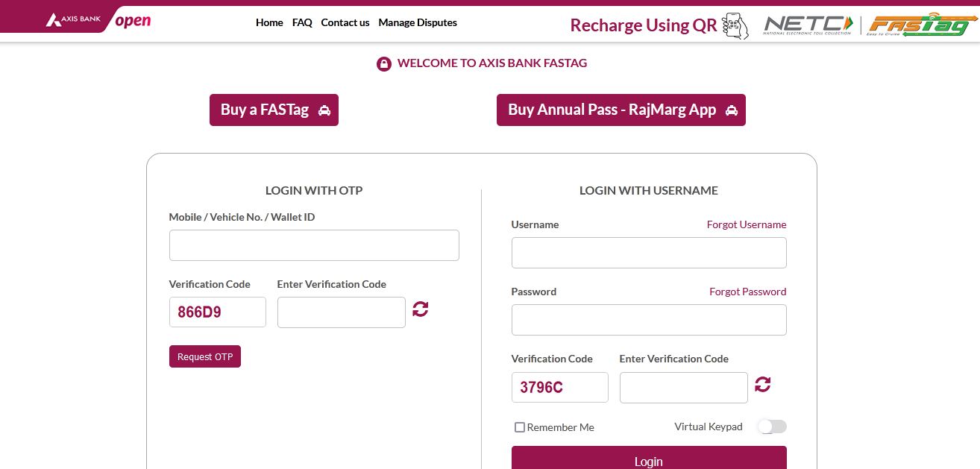The width and height of the screenshot is (980, 469).
Task: Click the Password input field
Action: (x=649, y=319)
